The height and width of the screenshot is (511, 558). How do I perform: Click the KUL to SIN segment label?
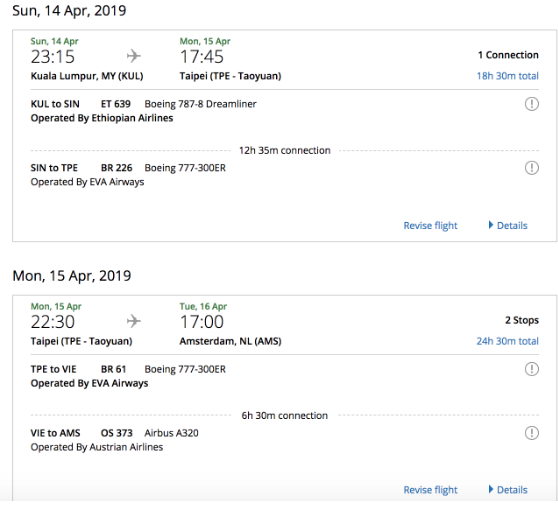point(55,104)
